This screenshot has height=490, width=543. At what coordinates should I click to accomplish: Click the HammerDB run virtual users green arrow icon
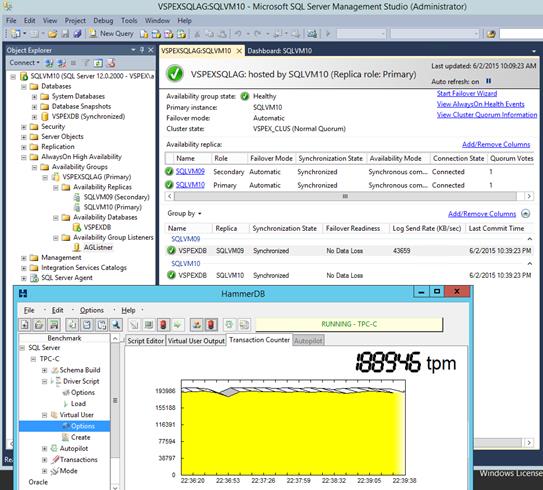177,325
